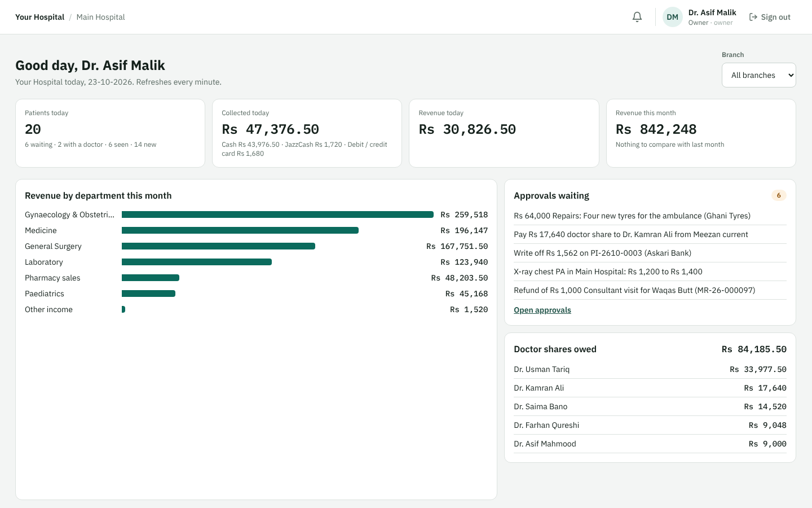Screen dimensions: 812x508
Task: Click the Pharmacy sales label
Action: pyautogui.click(x=52, y=278)
